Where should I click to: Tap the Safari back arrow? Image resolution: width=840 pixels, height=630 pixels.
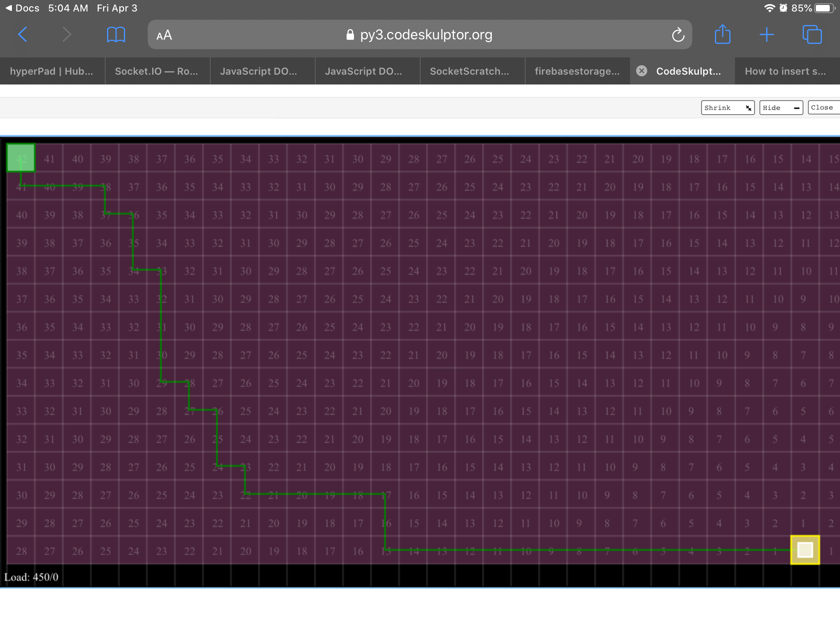tap(23, 34)
